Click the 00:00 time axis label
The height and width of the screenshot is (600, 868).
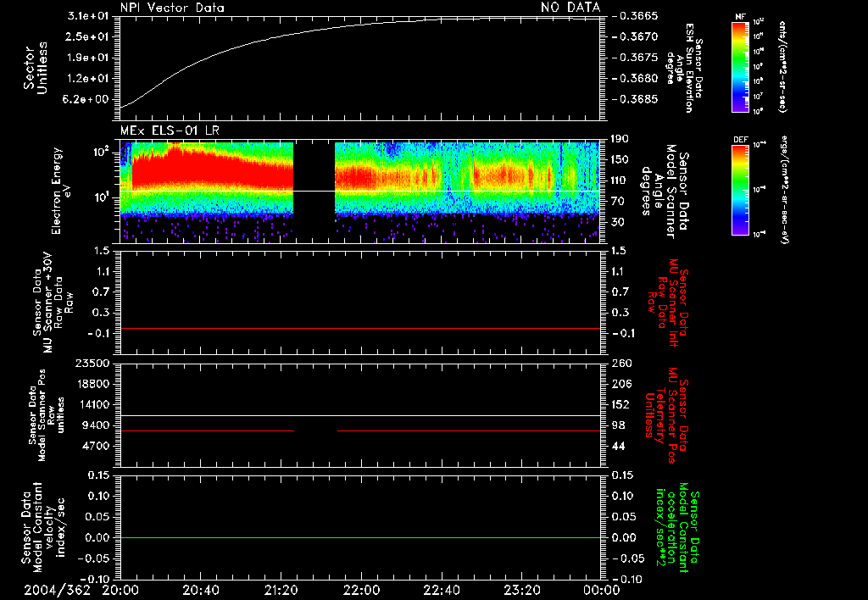601,590
